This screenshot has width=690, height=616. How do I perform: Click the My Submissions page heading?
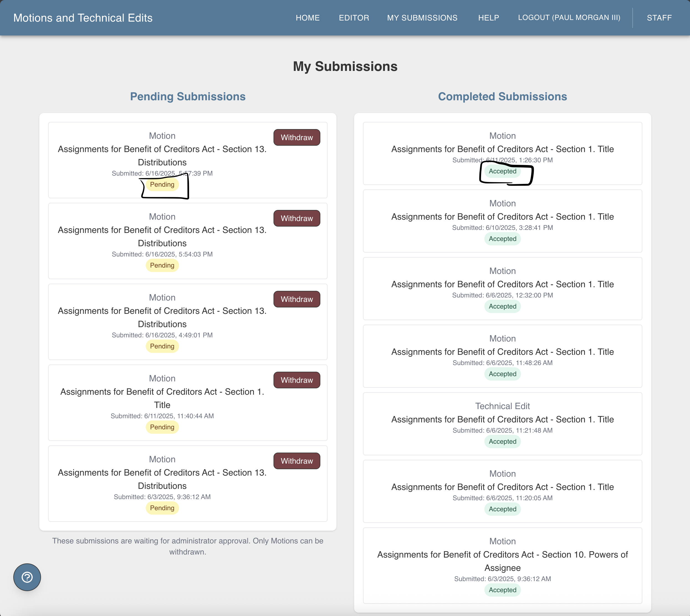(345, 66)
